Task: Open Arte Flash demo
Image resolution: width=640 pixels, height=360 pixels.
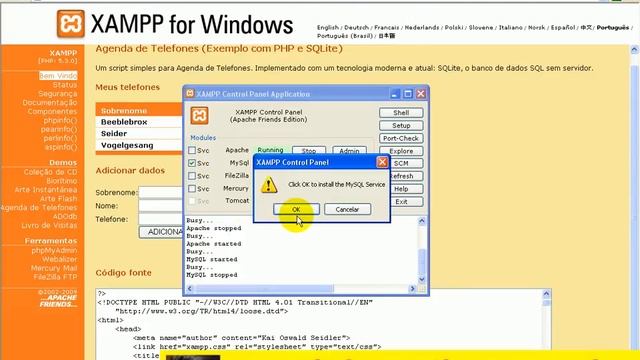Action: tap(58, 199)
